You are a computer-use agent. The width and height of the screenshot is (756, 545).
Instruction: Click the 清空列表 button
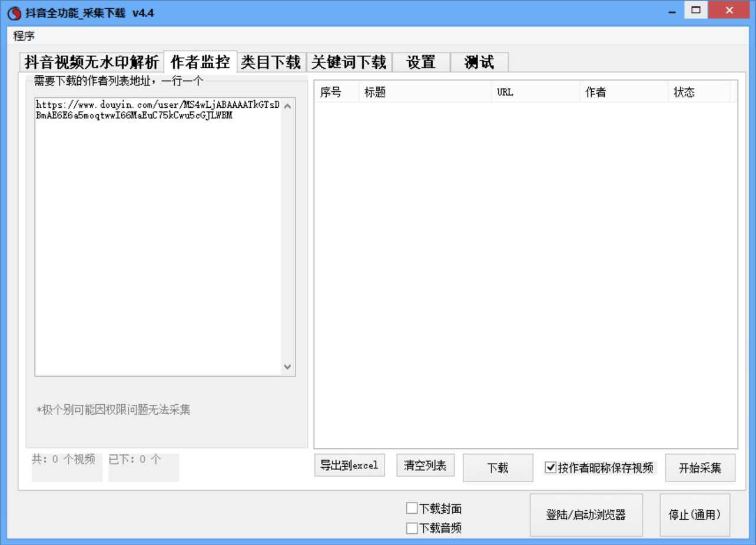tap(426, 465)
